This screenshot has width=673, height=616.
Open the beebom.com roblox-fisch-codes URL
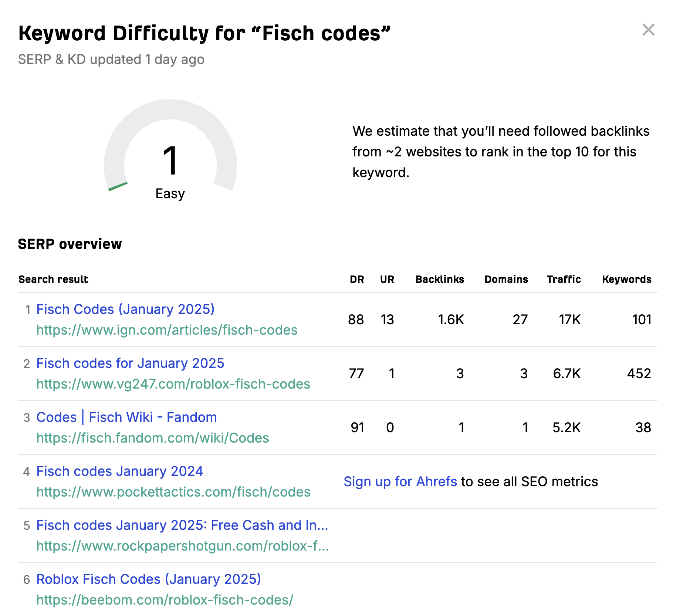(165, 600)
